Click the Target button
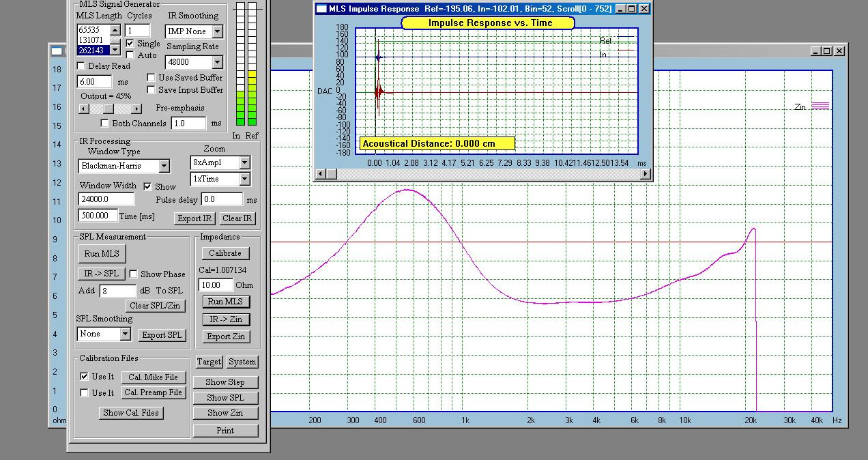The image size is (868, 460). click(209, 362)
